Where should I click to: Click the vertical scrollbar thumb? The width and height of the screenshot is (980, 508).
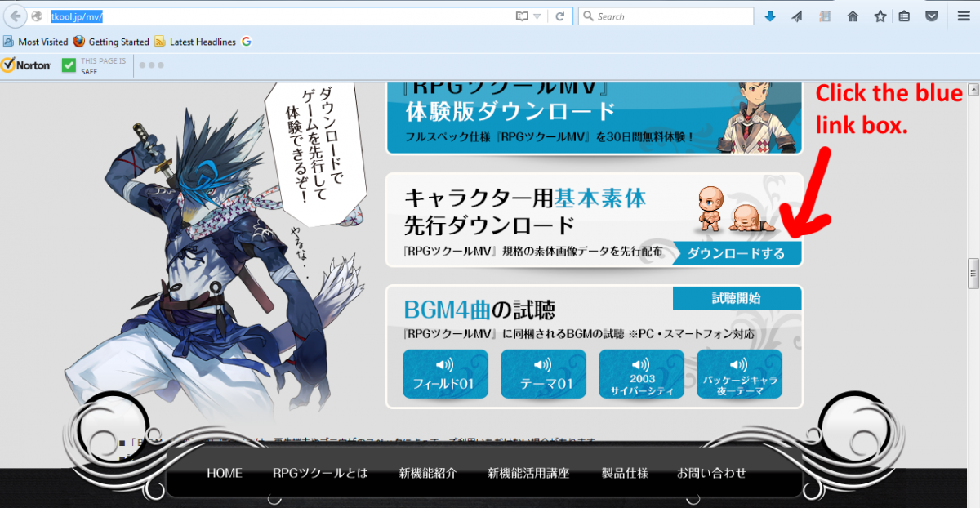click(x=973, y=274)
